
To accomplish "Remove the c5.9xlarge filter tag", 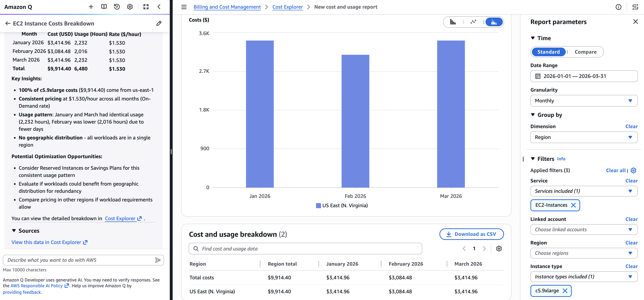I will [565, 291].
